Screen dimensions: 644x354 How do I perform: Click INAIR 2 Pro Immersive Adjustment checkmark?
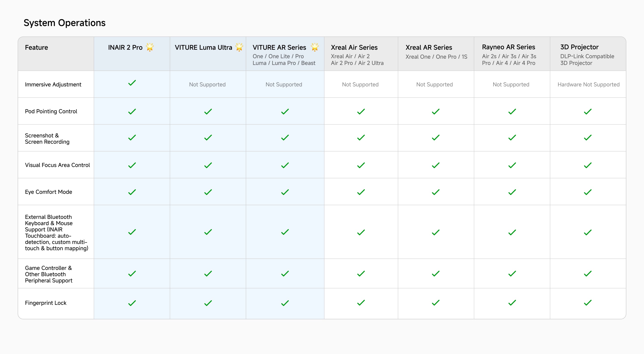click(132, 83)
